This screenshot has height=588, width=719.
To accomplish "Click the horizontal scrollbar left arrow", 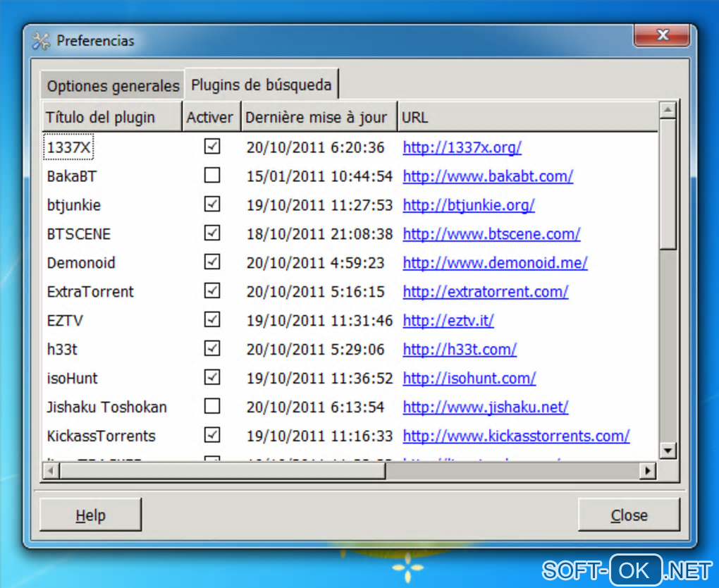I will coord(51,470).
